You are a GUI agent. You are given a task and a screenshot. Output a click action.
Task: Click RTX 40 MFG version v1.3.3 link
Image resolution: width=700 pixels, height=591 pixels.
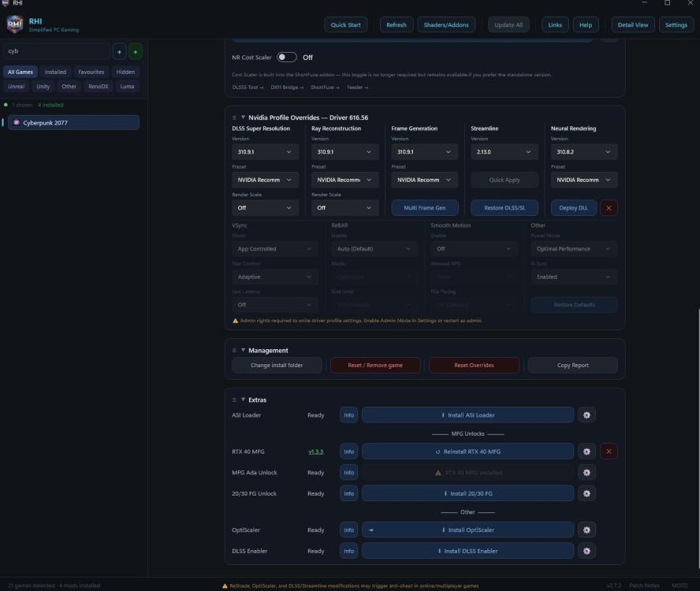[315, 452]
